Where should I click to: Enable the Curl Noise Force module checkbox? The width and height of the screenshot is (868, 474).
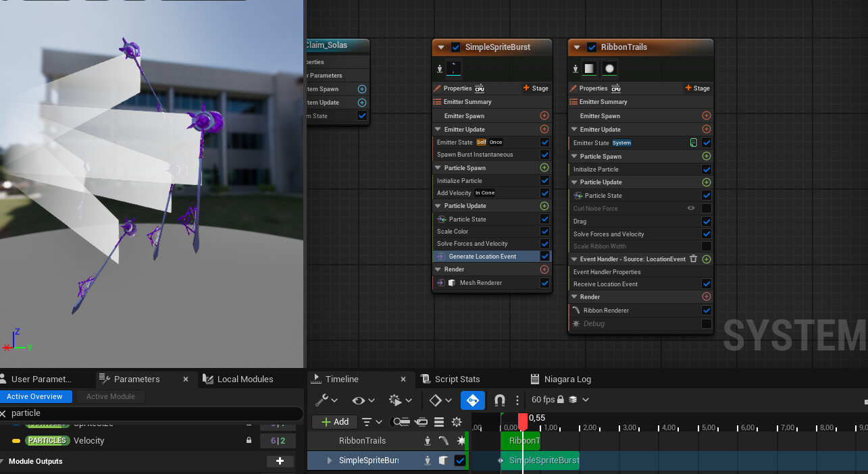click(707, 209)
